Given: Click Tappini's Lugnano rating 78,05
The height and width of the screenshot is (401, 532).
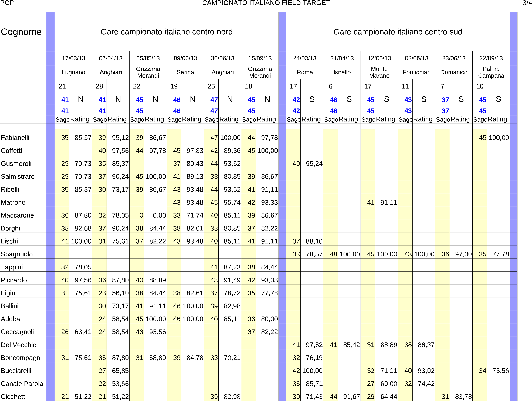Looking at the screenshot, I should click(83, 267).
